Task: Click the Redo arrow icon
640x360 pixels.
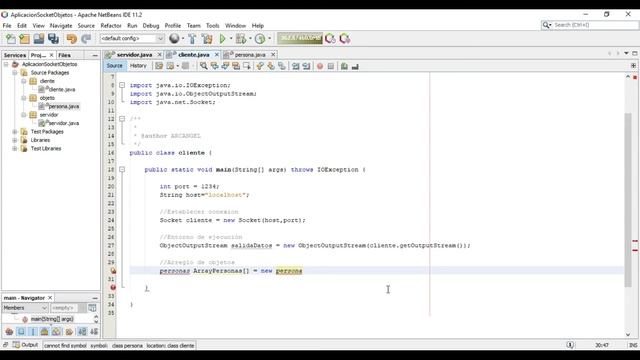Action: [86, 39]
